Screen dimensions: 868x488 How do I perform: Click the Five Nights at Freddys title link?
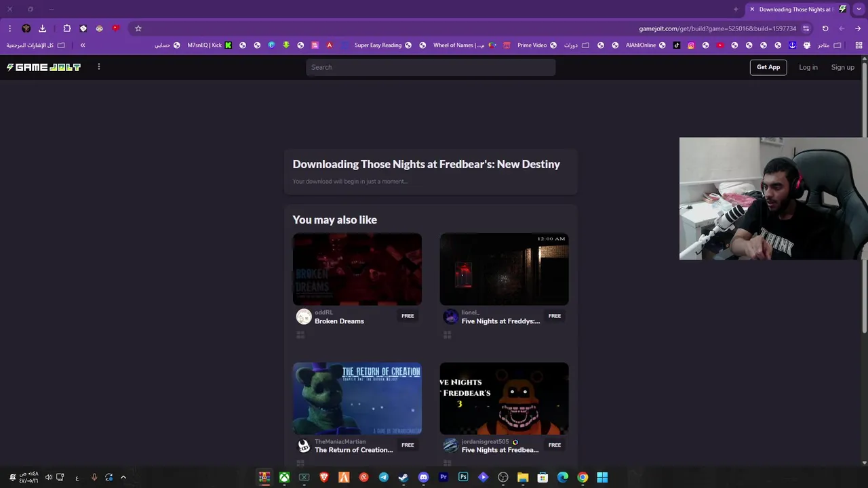[x=500, y=321]
